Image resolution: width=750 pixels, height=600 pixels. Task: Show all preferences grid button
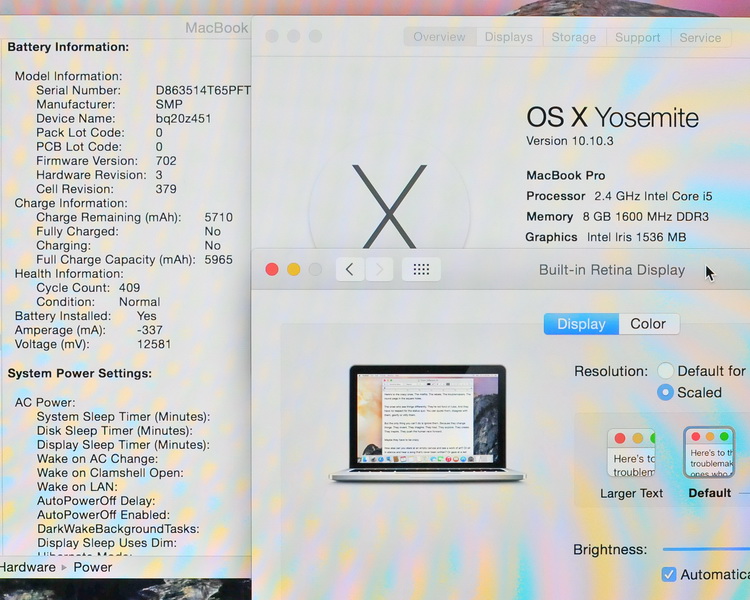421,270
